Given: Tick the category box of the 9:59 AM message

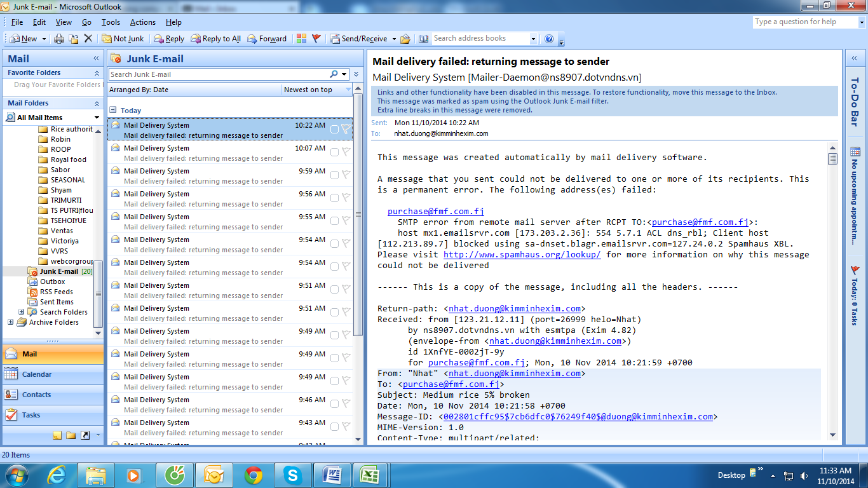Looking at the screenshot, I should point(334,175).
